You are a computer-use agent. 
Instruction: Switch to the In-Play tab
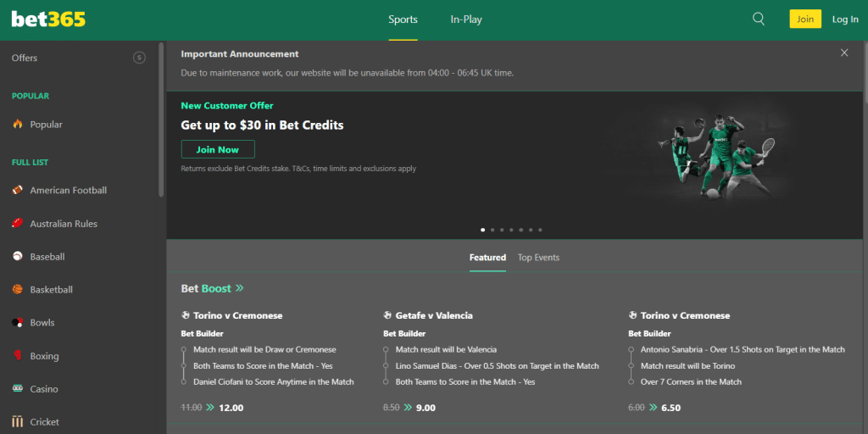pos(466,19)
